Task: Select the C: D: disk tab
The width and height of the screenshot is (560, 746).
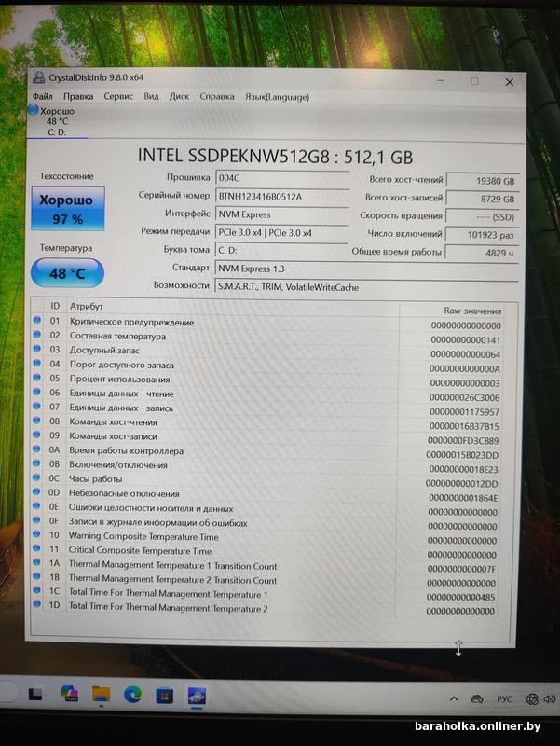Action: [x=57, y=122]
